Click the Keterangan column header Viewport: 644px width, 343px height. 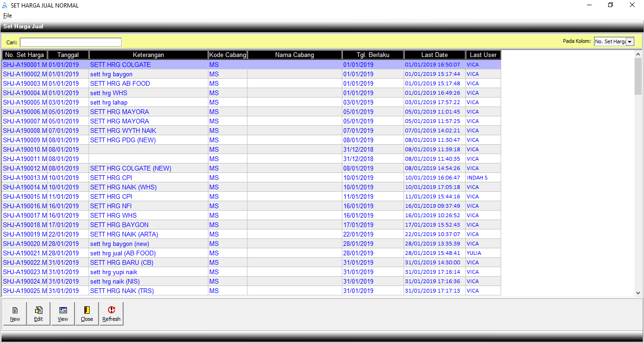click(148, 55)
